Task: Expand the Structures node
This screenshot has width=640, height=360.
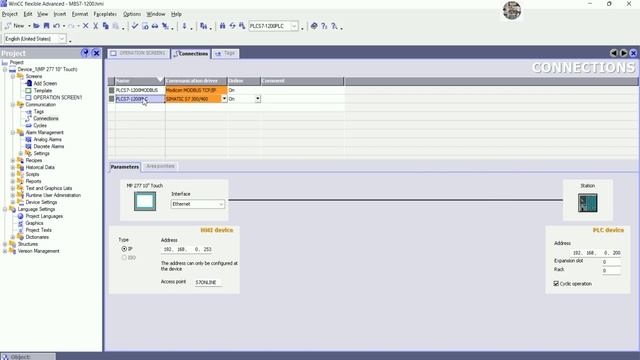Action: 5,244
